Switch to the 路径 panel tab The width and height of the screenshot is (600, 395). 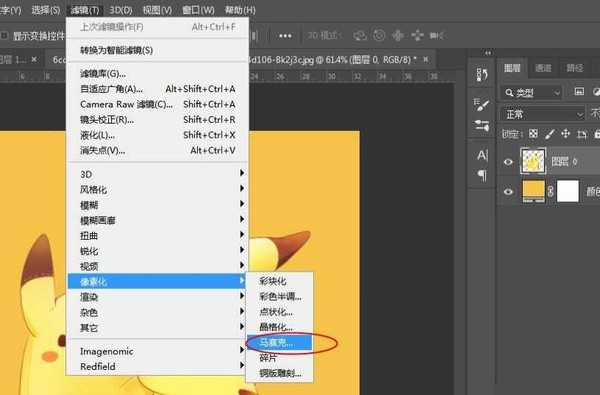point(574,68)
